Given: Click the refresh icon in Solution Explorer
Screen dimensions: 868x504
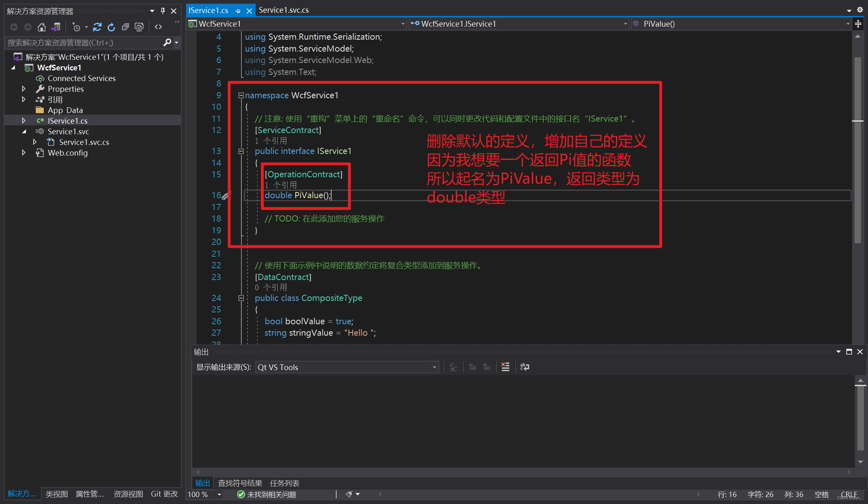Looking at the screenshot, I should tap(111, 27).
